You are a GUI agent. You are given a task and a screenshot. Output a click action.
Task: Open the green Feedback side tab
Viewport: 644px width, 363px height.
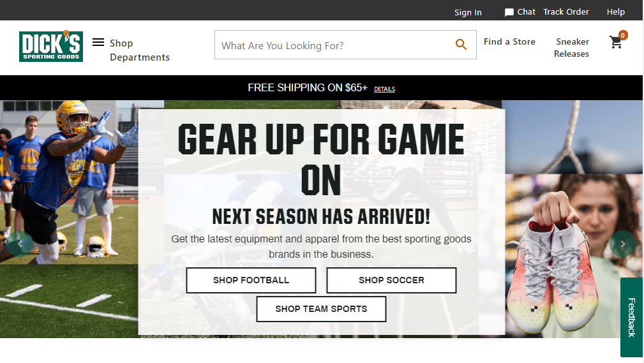(631, 317)
